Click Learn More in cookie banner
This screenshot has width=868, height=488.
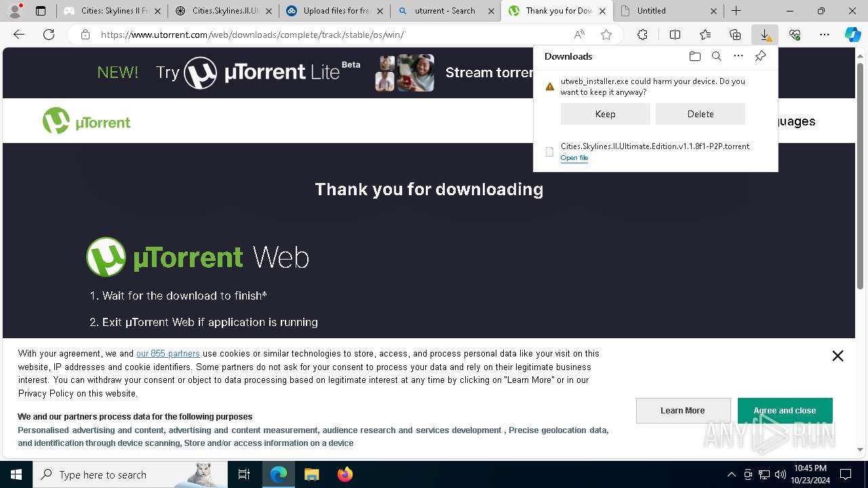click(683, 411)
